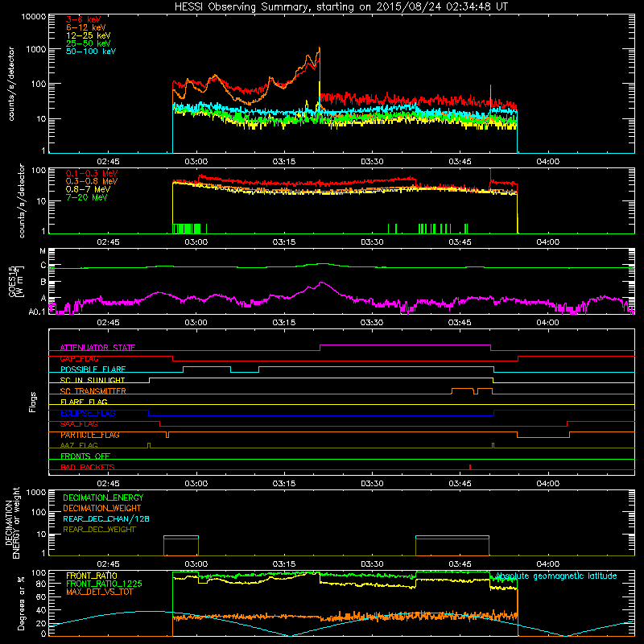Click the 03:30 tick under the flags plot

372,484
